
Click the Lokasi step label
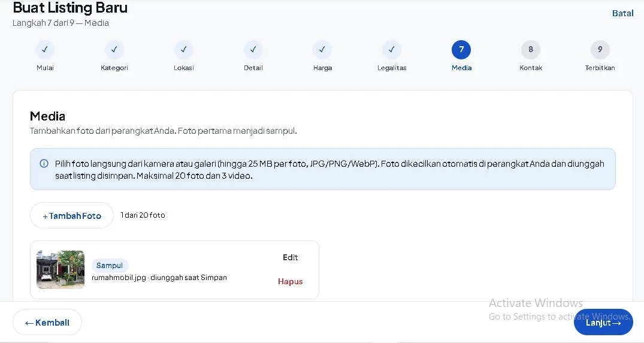(183, 68)
